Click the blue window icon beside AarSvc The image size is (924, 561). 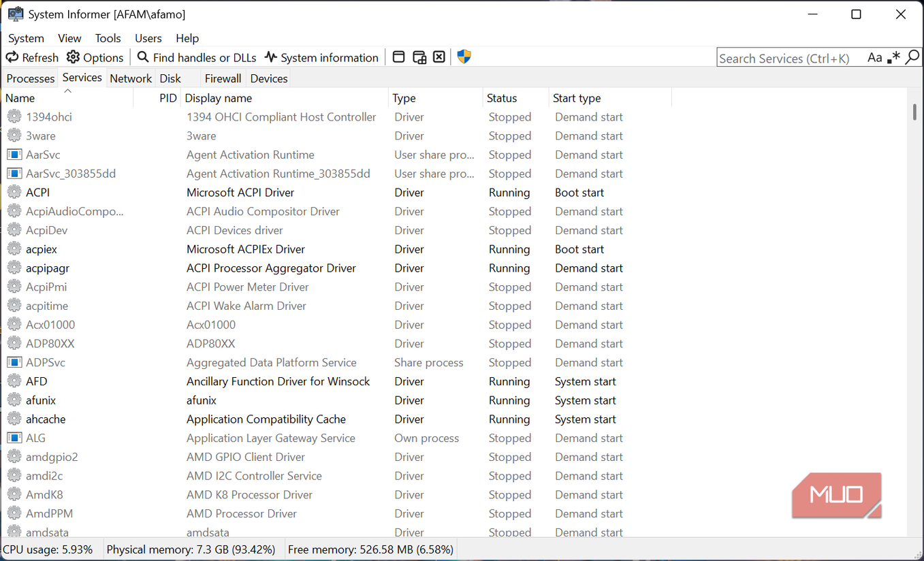(14, 155)
